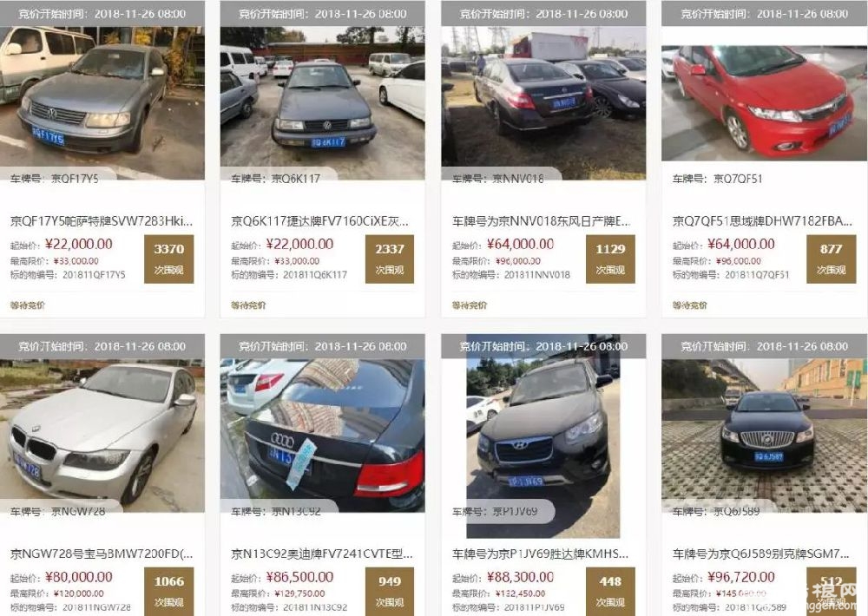868x616 pixels.
Task: Click the 京NNV018东风日产牌 listing title
Action: point(541,221)
